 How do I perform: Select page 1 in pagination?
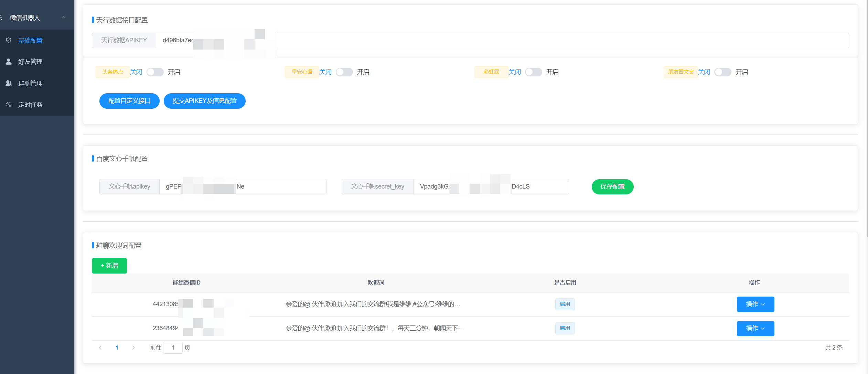pyautogui.click(x=117, y=348)
